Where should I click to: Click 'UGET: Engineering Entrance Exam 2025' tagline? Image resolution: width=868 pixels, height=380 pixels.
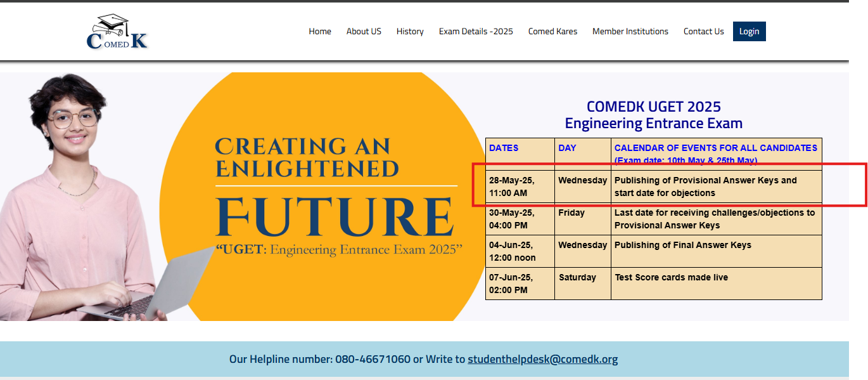[x=339, y=249]
